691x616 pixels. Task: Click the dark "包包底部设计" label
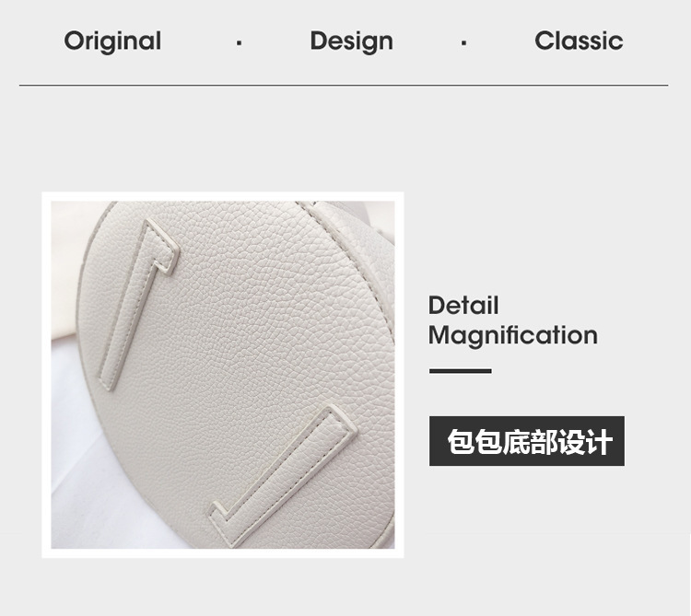tap(527, 441)
